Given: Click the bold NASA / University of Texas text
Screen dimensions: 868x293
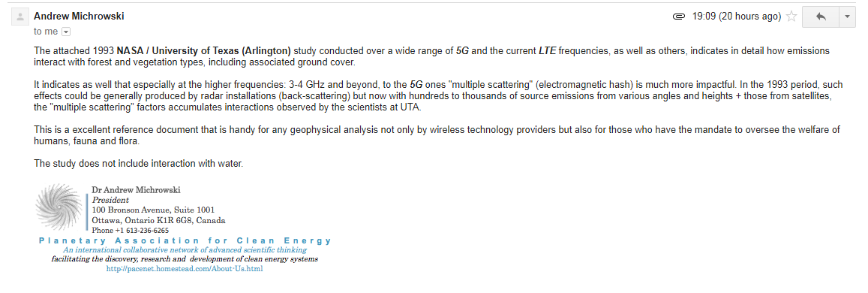Looking at the screenshot, I should coord(204,51).
